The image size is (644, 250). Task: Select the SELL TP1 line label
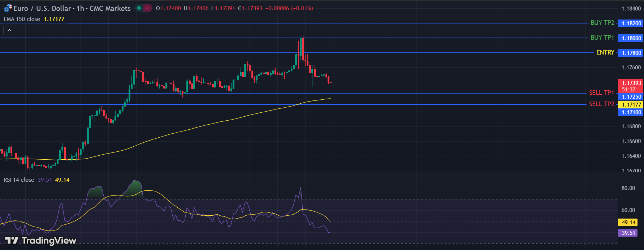click(601, 93)
